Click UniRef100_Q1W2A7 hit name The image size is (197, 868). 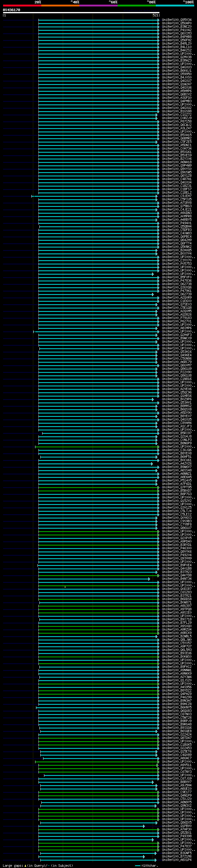pyautogui.click(x=176, y=84)
